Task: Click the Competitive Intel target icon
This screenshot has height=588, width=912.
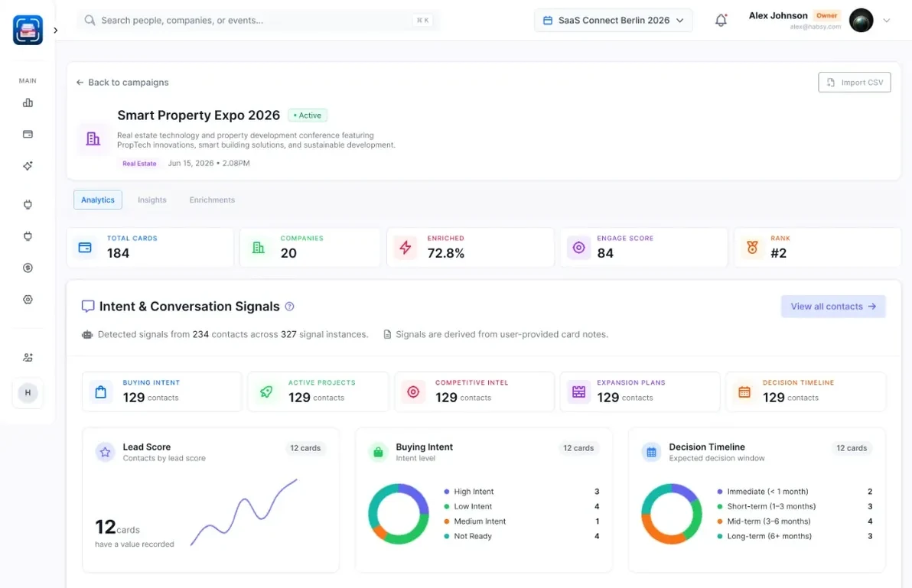Action: 413,392
